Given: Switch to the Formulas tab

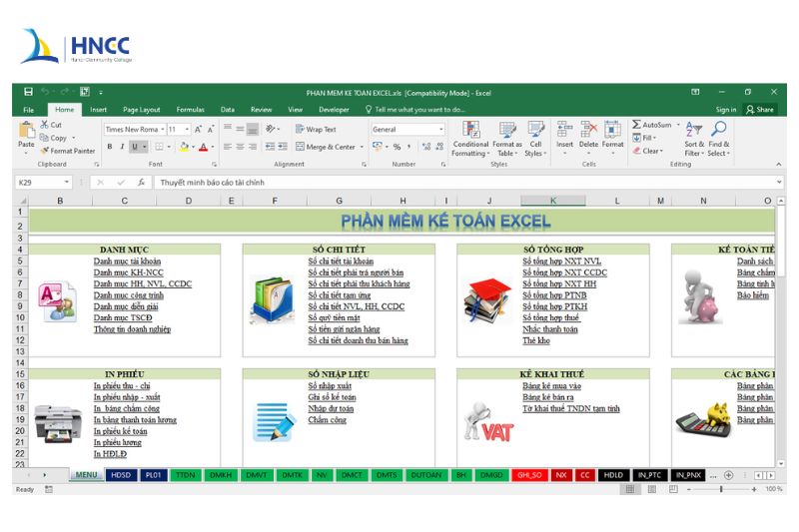Looking at the screenshot, I should [190, 110].
